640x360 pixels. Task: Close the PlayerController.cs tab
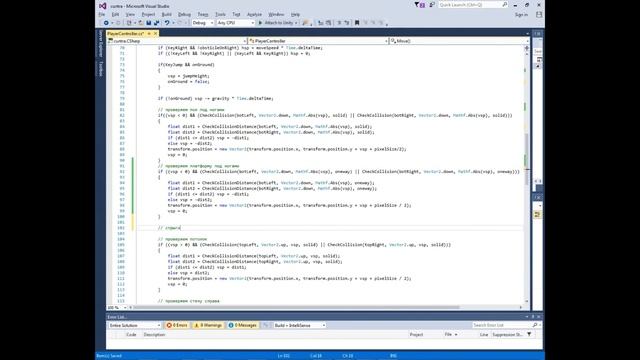click(x=156, y=33)
